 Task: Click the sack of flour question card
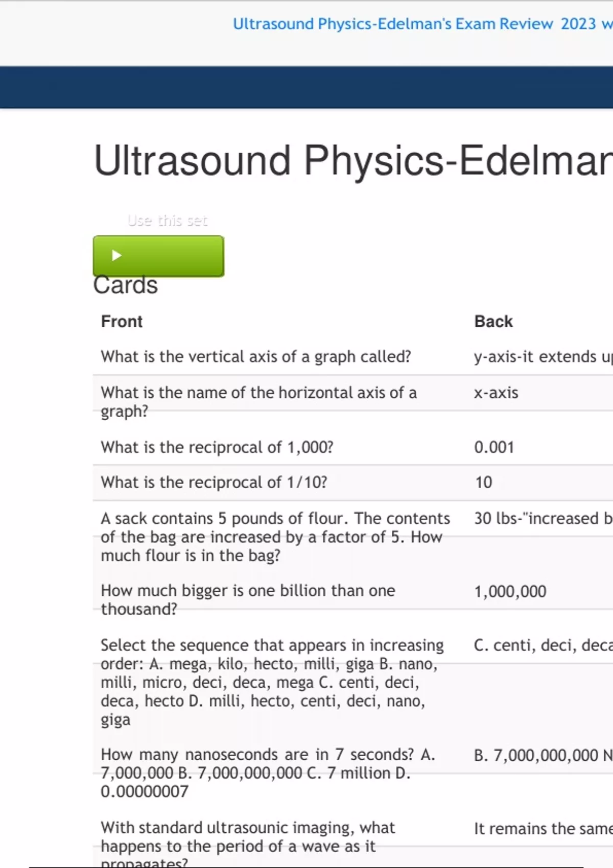point(275,537)
